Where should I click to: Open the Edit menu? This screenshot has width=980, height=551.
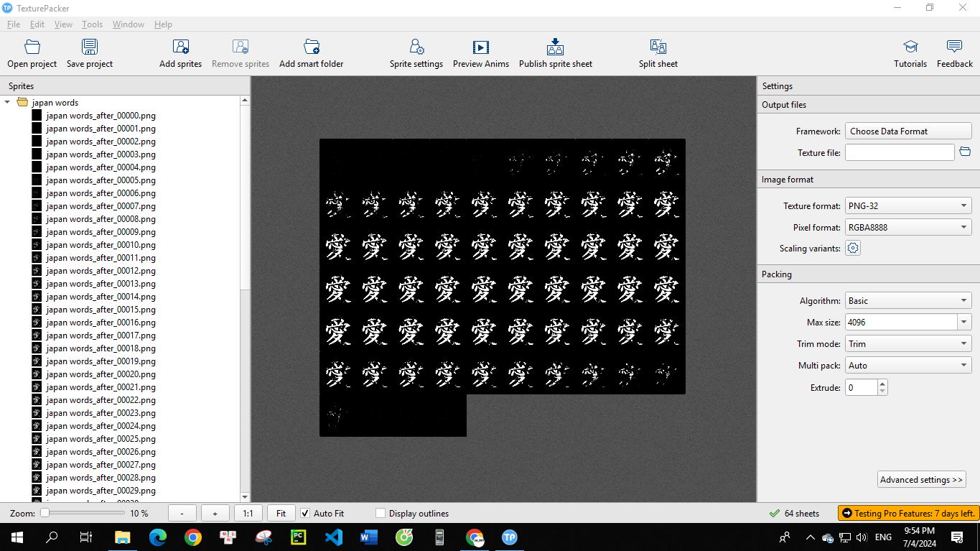37,24
